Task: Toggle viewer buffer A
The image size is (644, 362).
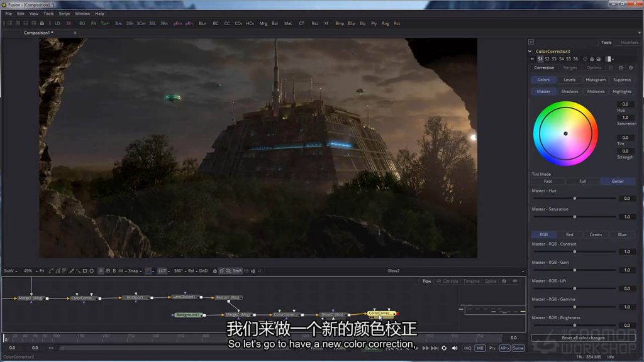Action: [x=101, y=271]
